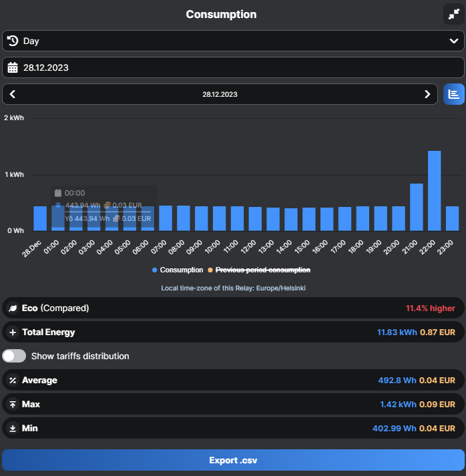
Task: Click the Eco leaf icon
Action: pyautogui.click(x=13, y=308)
